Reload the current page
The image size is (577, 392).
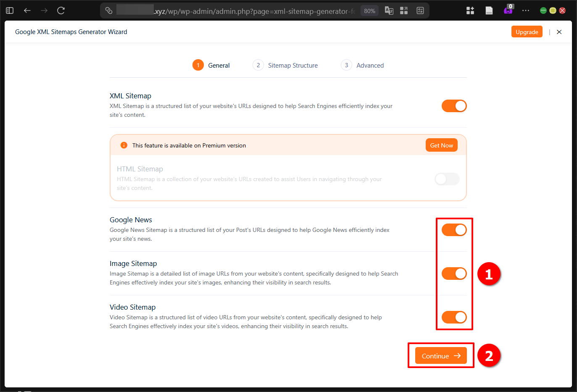tap(61, 10)
